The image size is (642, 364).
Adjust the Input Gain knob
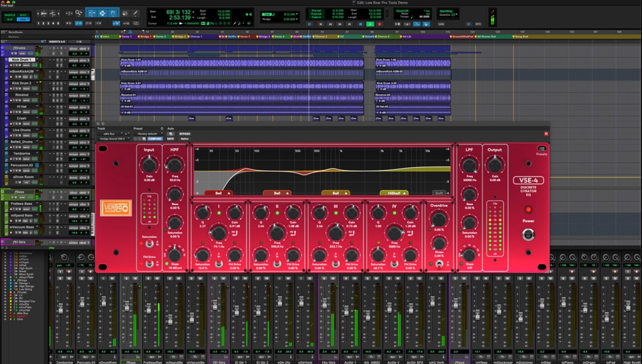tap(149, 165)
